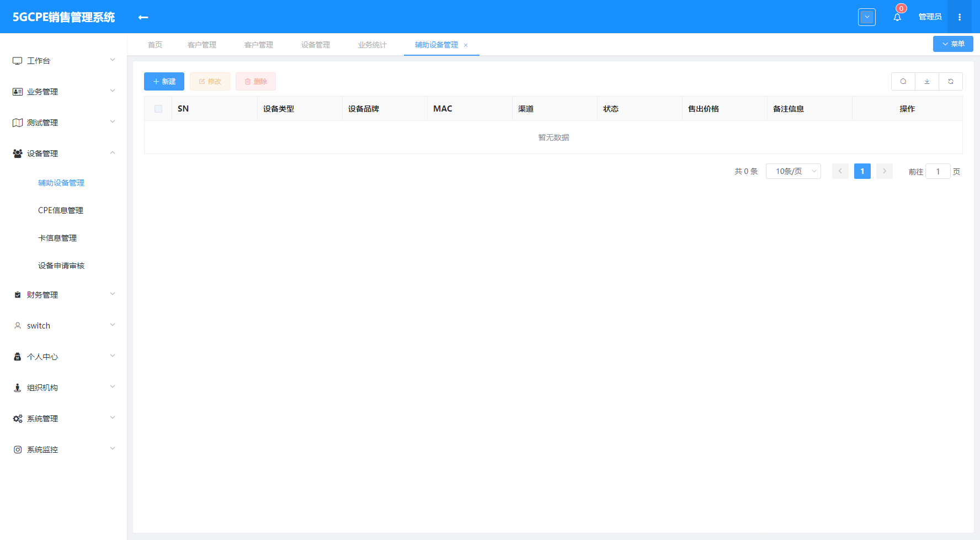Viewport: 980px width, 540px height.
Task: Refresh the table with the reload icon
Action: point(951,81)
